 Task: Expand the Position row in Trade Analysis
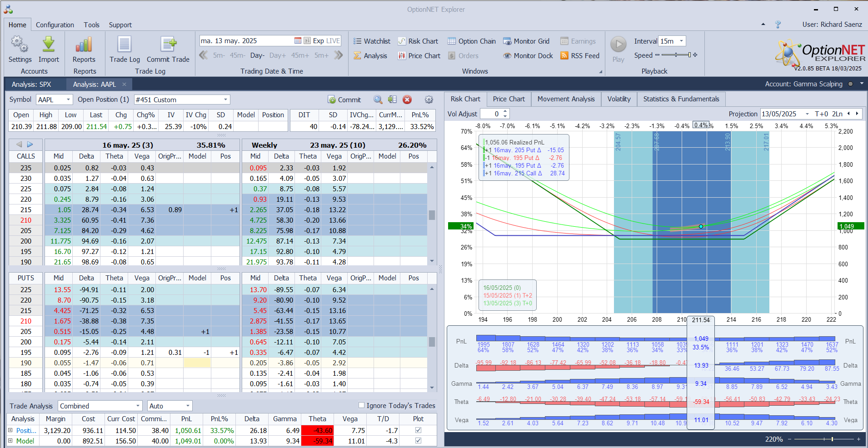tap(10, 430)
